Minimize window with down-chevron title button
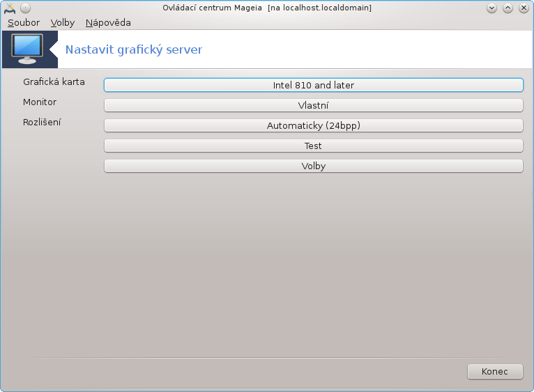The image size is (534, 392). tap(491, 8)
